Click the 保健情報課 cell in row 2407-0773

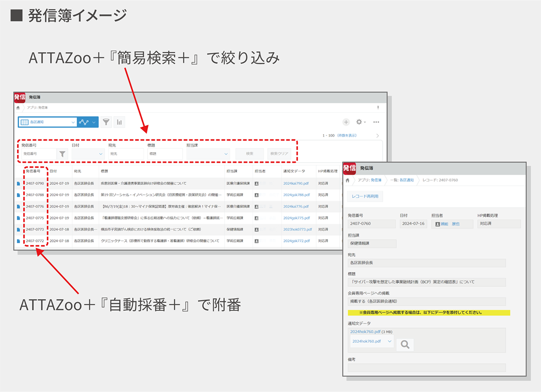pyautogui.click(x=235, y=229)
